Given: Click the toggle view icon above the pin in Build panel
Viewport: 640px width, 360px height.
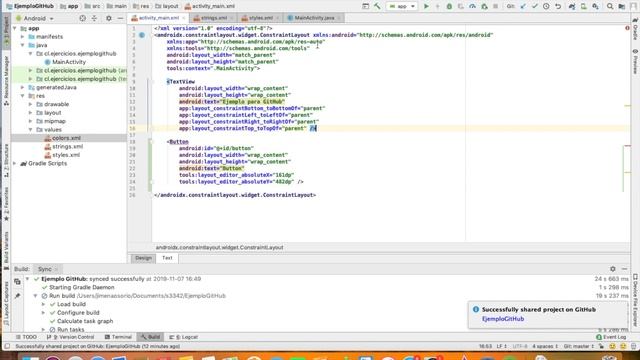Looking at the screenshot, I should (17, 282).
